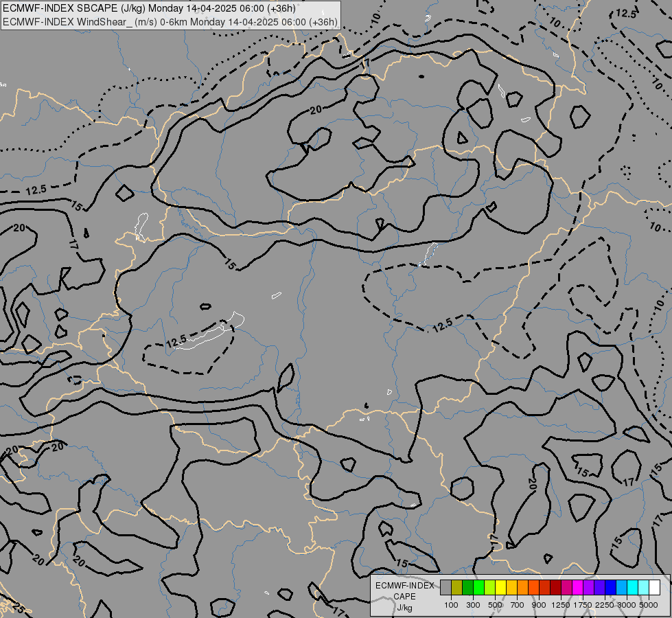Screen dimensions: 672x618
Task: Click the '25' contour label
Action: tap(18, 608)
